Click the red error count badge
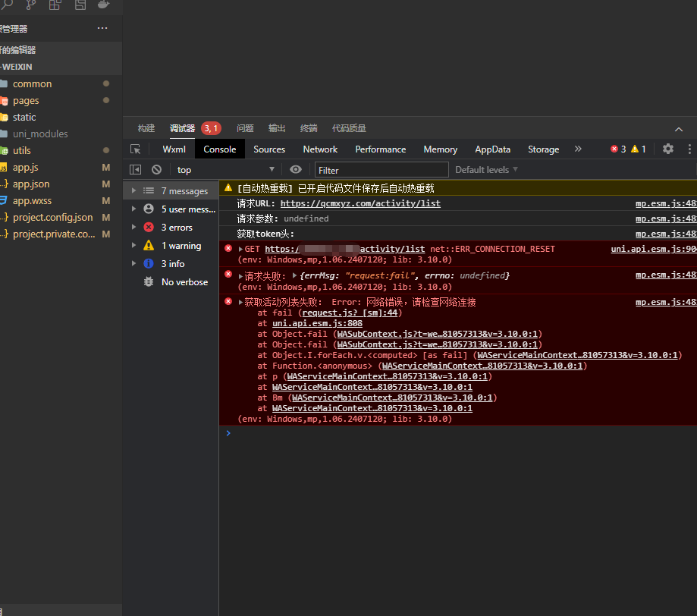The height and width of the screenshot is (616, 697). (x=618, y=149)
